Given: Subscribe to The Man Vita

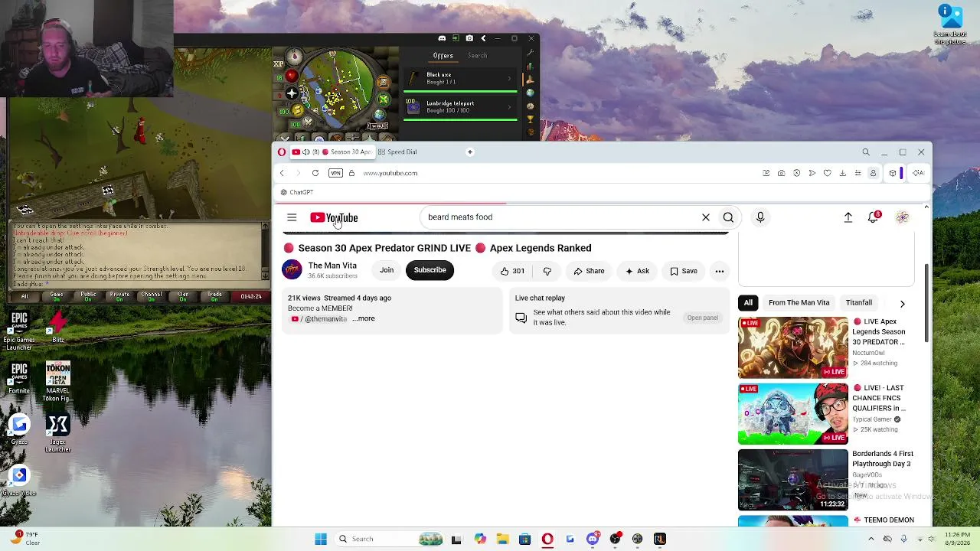Looking at the screenshot, I should 430,270.
